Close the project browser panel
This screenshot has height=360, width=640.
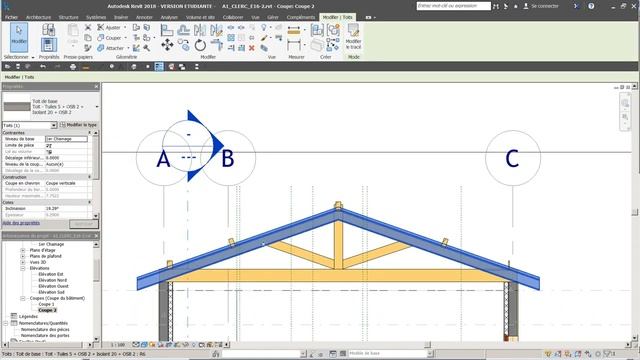(x=96, y=236)
